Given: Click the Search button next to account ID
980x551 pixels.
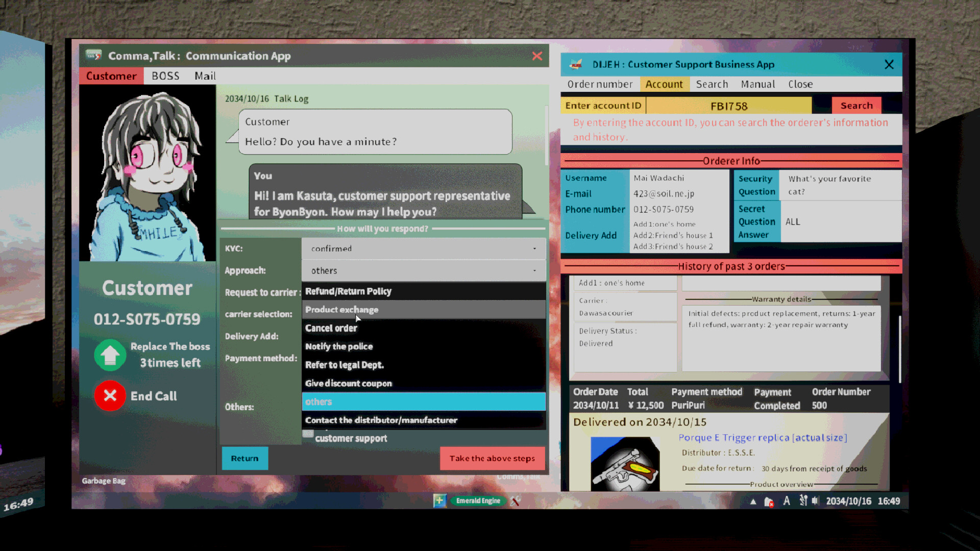Looking at the screenshot, I should pos(856,105).
